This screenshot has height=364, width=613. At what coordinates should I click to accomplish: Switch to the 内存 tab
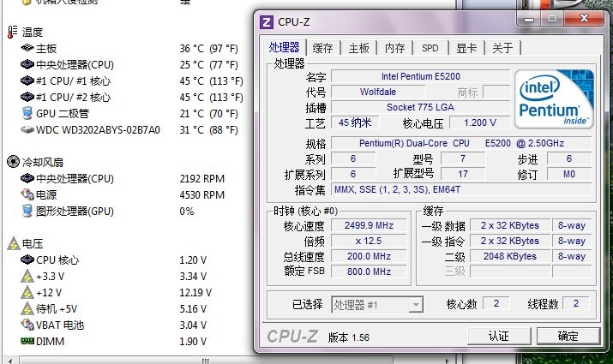click(394, 48)
